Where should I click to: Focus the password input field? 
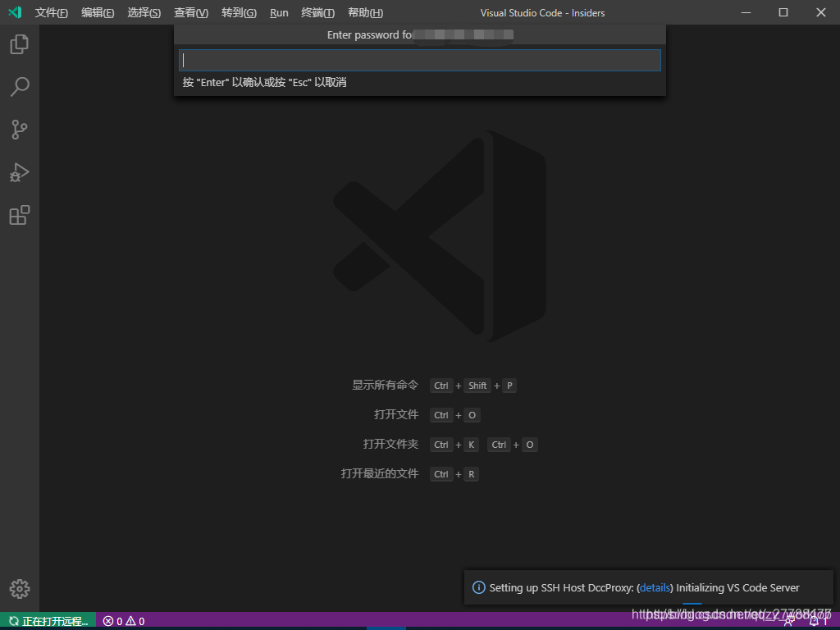[x=419, y=61]
